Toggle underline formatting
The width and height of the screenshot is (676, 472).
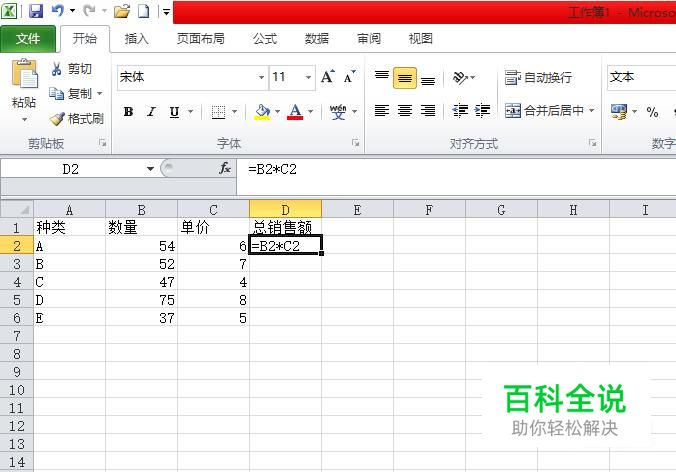[x=174, y=112]
